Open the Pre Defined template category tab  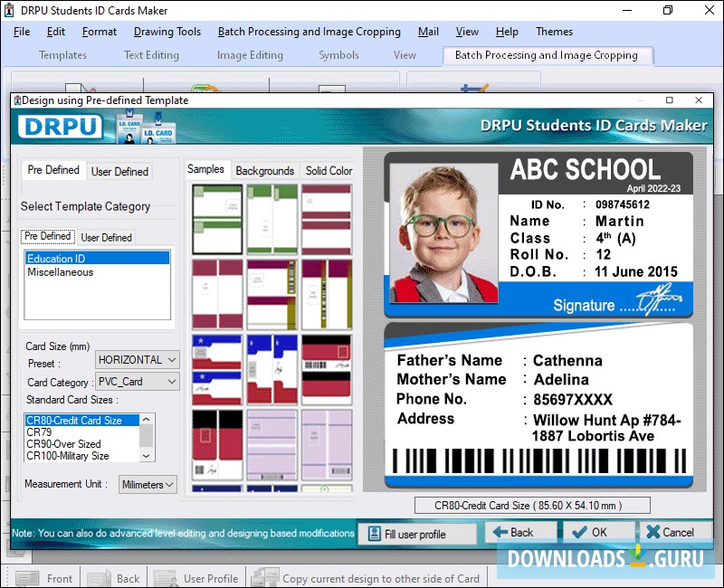click(x=46, y=236)
